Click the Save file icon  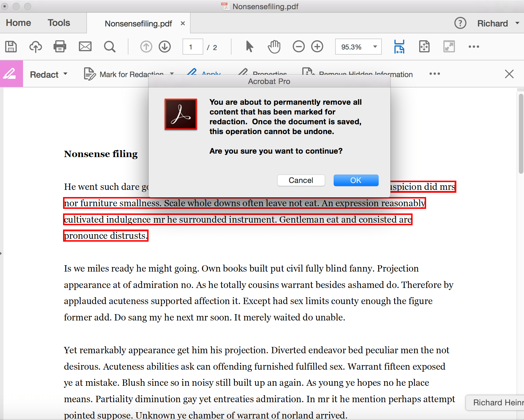click(11, 47)
